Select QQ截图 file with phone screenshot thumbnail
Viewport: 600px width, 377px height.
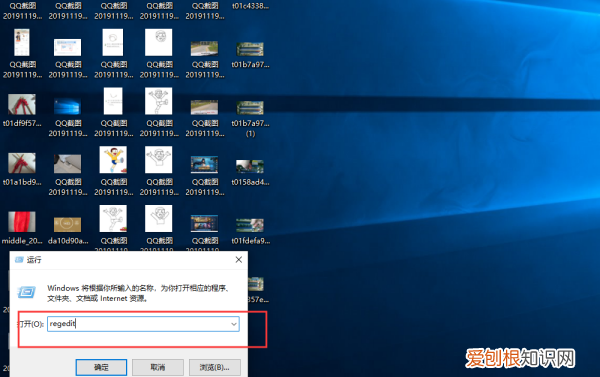[22, 54]
